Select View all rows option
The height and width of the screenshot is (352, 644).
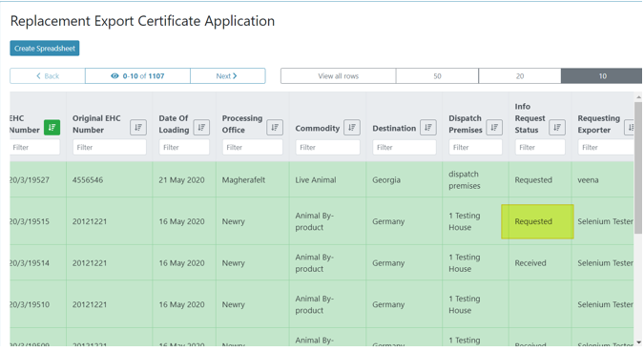tap(338, 76)
